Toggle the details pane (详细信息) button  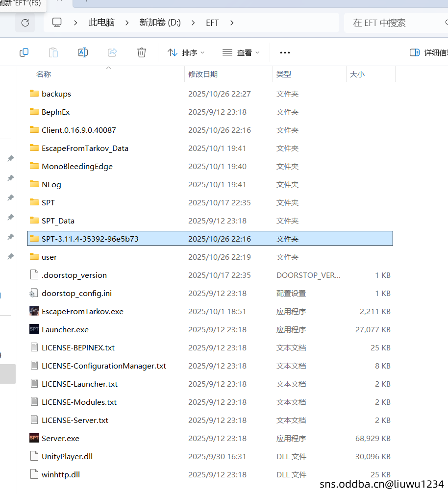[x=428, y=52]
